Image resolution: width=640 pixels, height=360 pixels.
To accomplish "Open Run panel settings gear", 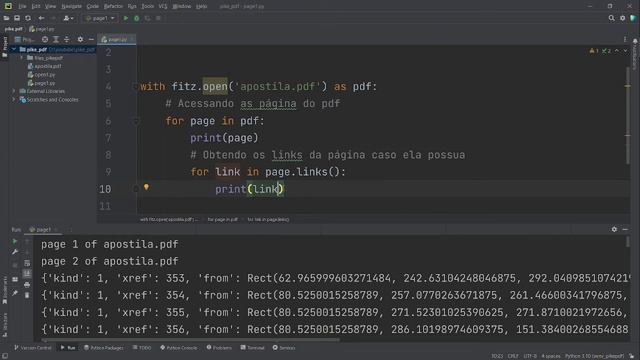I will pyautogui.click(x=614, y=229).
